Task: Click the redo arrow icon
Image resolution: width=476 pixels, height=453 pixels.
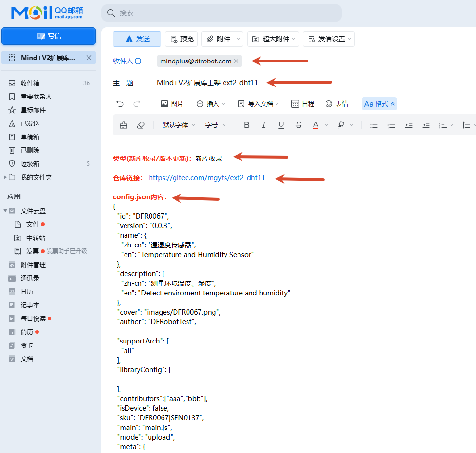Action: pyautogui.click(x=137, y=104)
